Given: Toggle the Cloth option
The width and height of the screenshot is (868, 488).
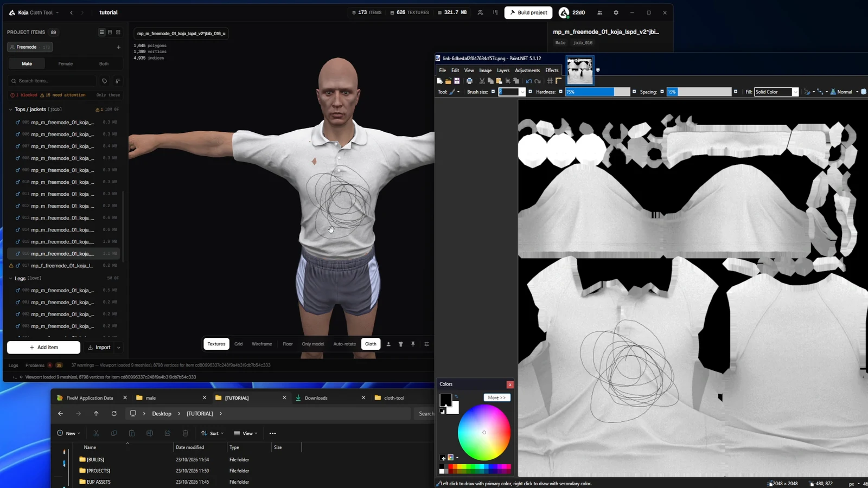Looking at the screenshot, I should point(371,344).
